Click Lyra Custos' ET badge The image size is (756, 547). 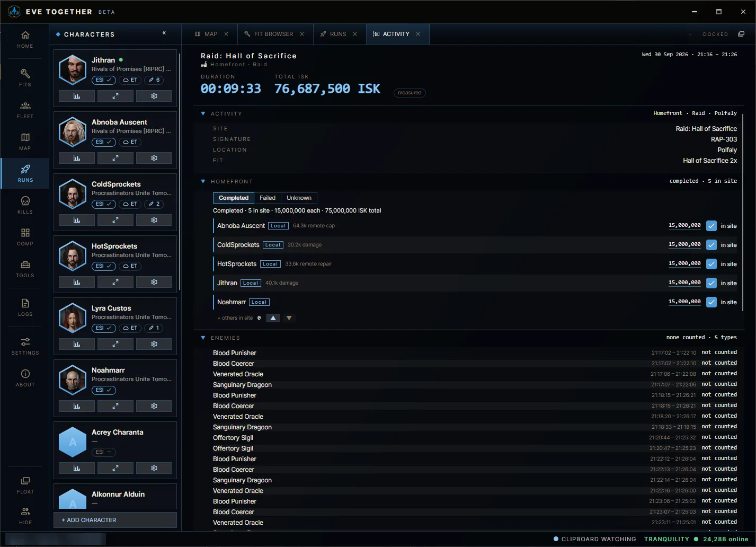coord(130,328)
